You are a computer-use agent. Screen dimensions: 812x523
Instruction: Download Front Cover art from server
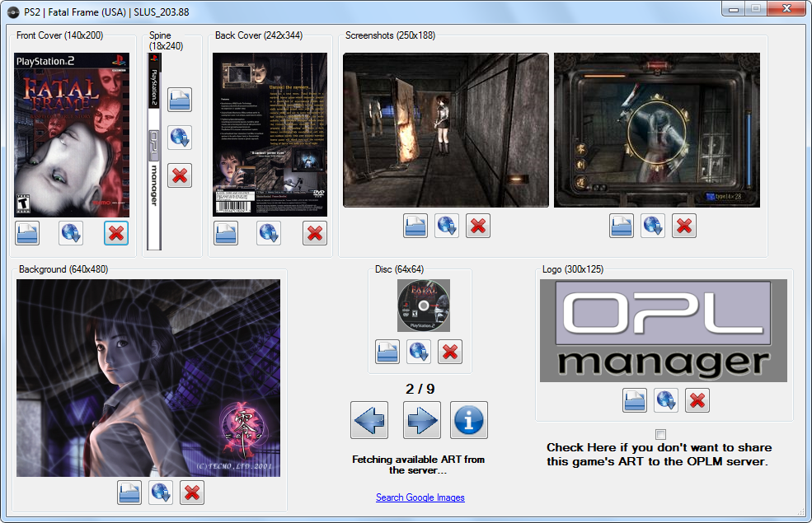[x=71, y=233]
